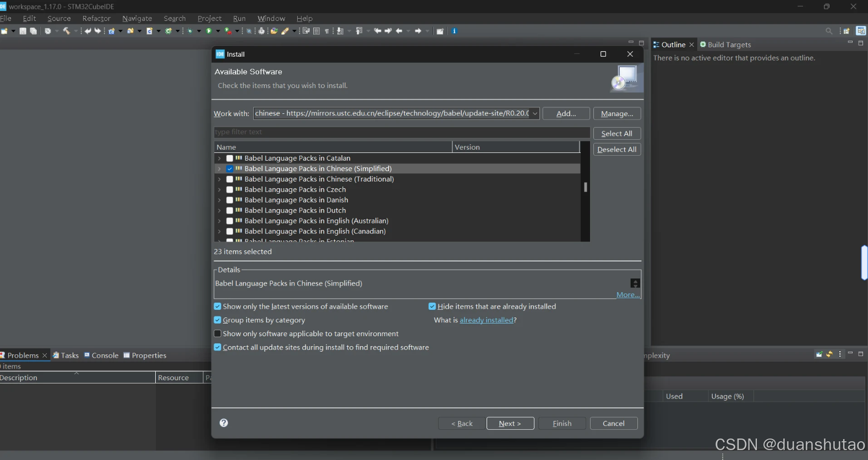Click the Manage... button
The image size is (868, 460).
tap(617, 113)
